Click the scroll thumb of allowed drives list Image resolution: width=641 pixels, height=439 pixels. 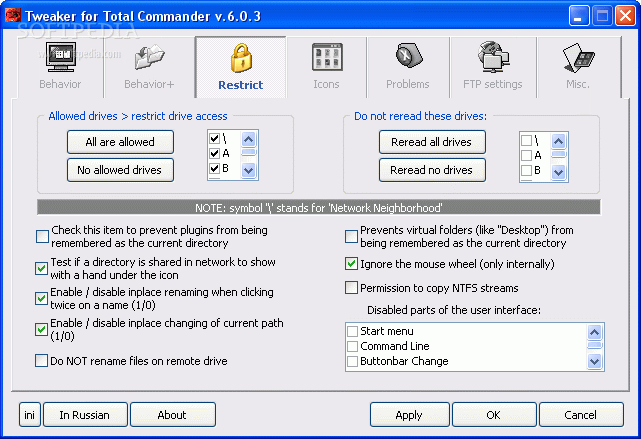click(249, 152)
